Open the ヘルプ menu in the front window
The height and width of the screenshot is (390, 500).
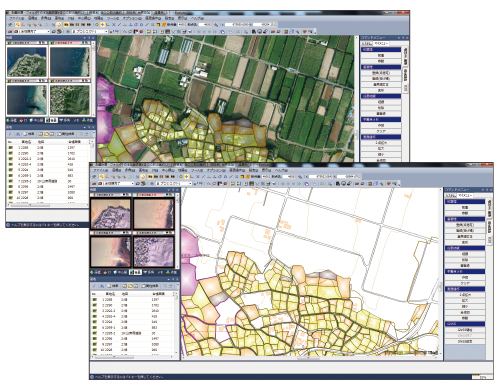coord(281,170)
